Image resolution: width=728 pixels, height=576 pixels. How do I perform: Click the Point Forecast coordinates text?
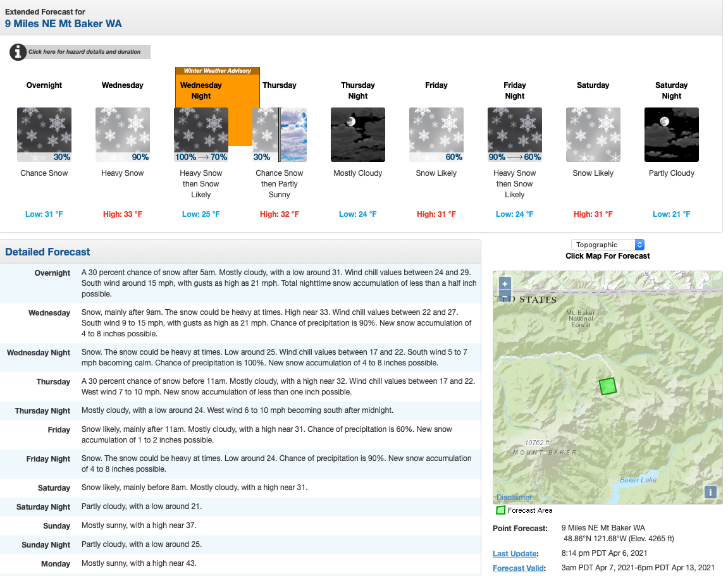(619, 539)
